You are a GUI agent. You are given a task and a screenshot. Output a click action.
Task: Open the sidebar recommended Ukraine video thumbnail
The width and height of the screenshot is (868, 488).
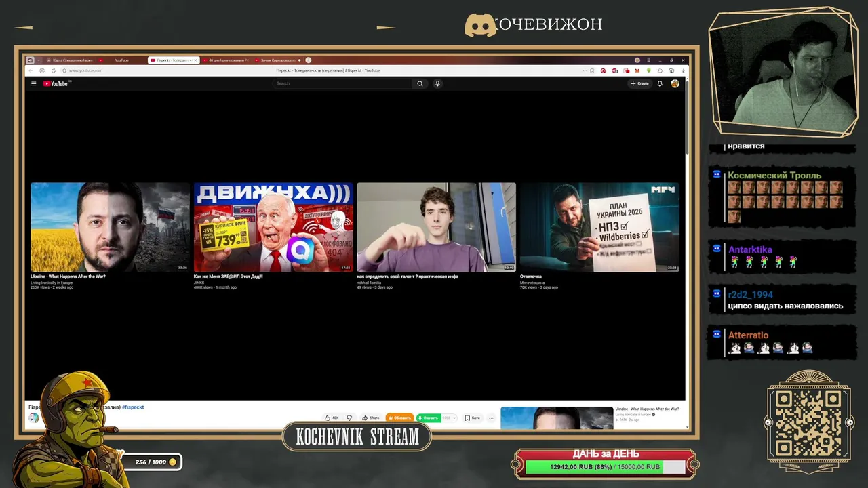click(x=557, y=418)
